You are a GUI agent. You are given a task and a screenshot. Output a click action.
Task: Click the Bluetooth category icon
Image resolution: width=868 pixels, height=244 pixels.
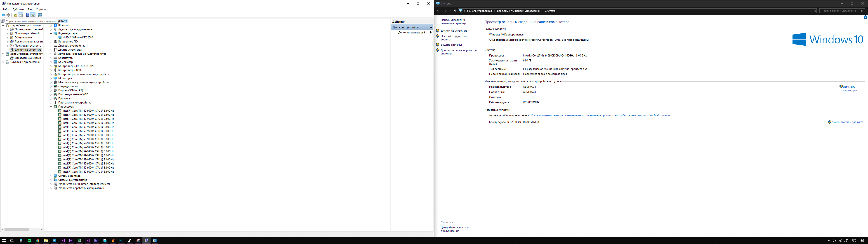coord(56,25)
